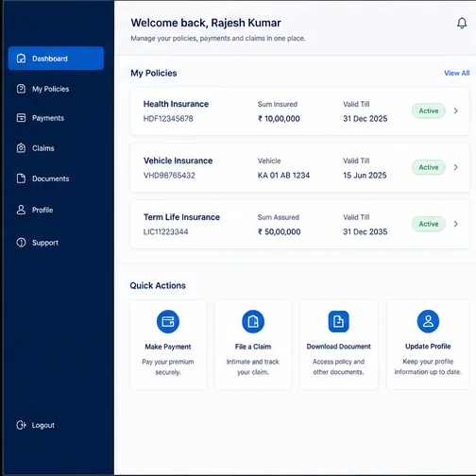Expand the Term Life Insurance chevron

(455, 224)
